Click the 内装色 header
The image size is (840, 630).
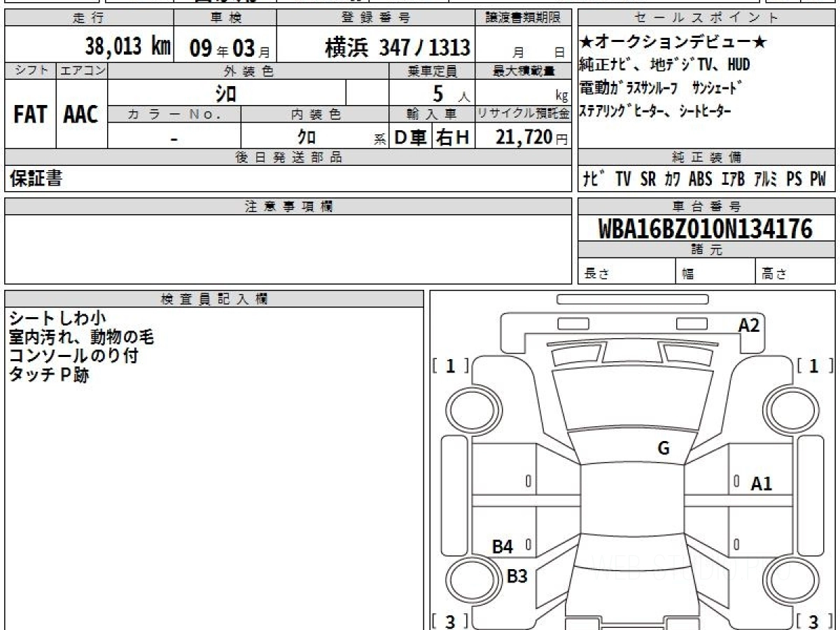pos(315,114)
